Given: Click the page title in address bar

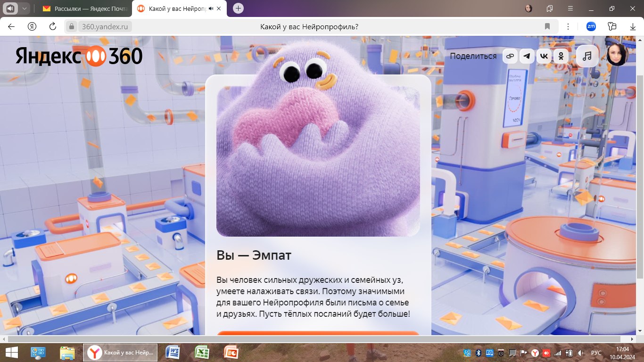Looking at the screenshot, I should click(x=309, y=26).
